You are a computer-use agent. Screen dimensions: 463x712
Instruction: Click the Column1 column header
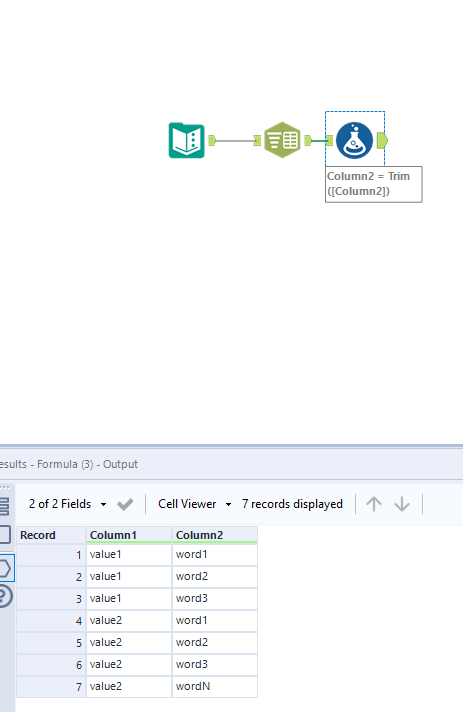pyautogui.click(x=129, y=535)
